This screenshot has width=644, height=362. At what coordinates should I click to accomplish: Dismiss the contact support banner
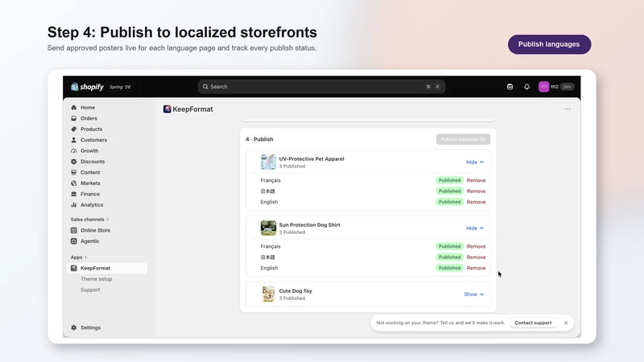click(566, 323)
